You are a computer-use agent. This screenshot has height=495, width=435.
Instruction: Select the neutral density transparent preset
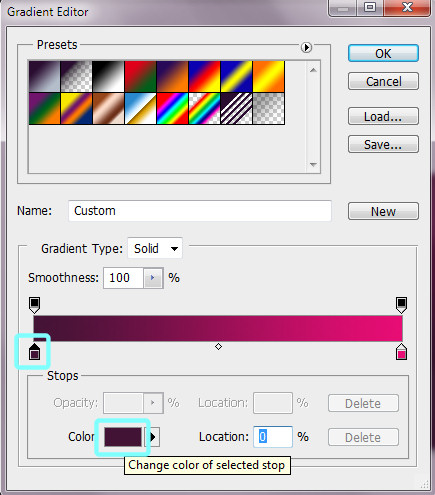[x=269, y=109]
